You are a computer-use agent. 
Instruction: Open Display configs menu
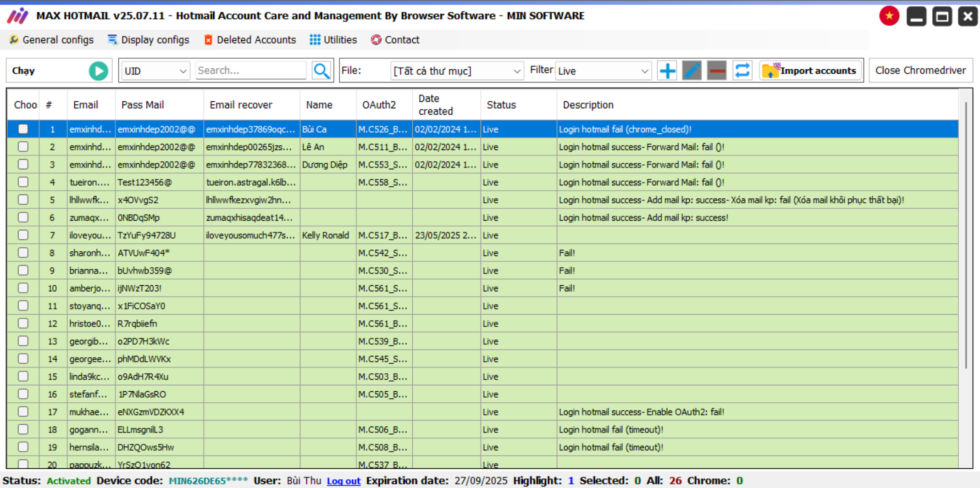point(148,40)
